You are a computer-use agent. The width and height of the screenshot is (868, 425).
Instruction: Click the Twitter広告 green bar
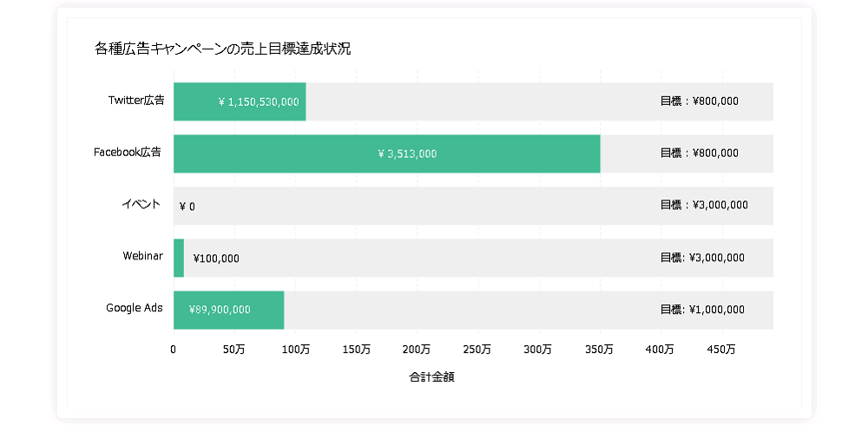pos(240,101)
